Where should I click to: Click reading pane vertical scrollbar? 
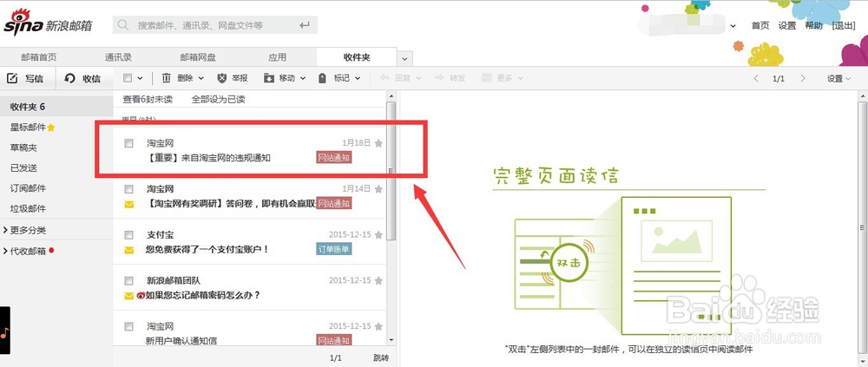863,227
